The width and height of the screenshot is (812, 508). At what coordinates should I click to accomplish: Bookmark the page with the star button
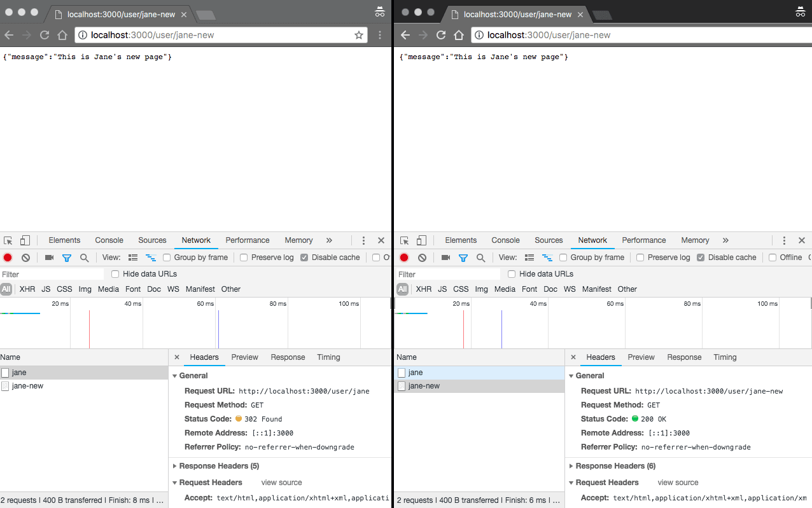click(359, 35)
